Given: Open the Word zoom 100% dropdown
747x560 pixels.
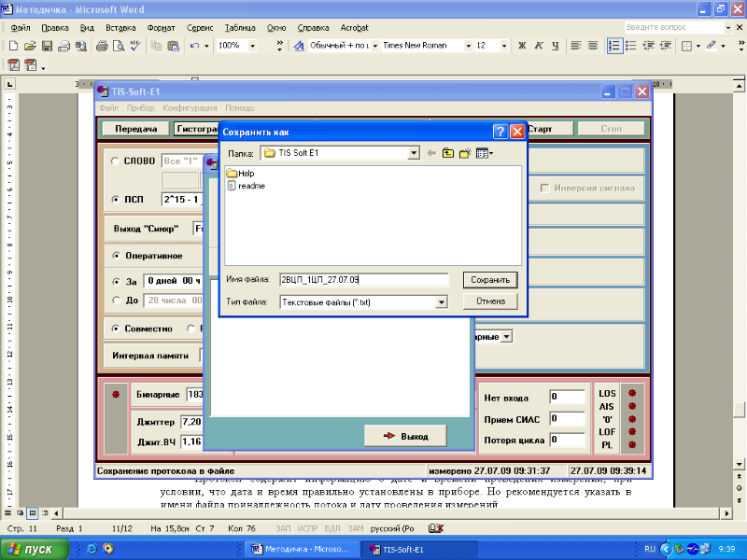Looking at the screenshot, I should (x=252, y=46).
